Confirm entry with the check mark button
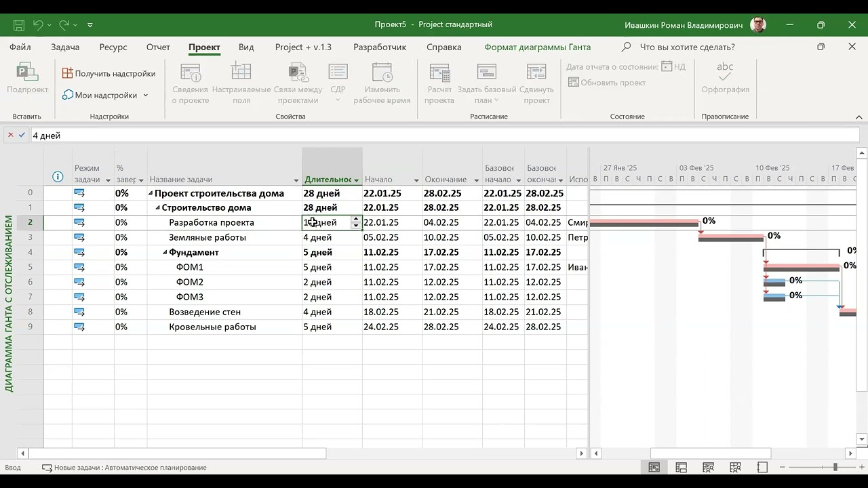This screenshot has height=488, width=868. coord(22,135)
